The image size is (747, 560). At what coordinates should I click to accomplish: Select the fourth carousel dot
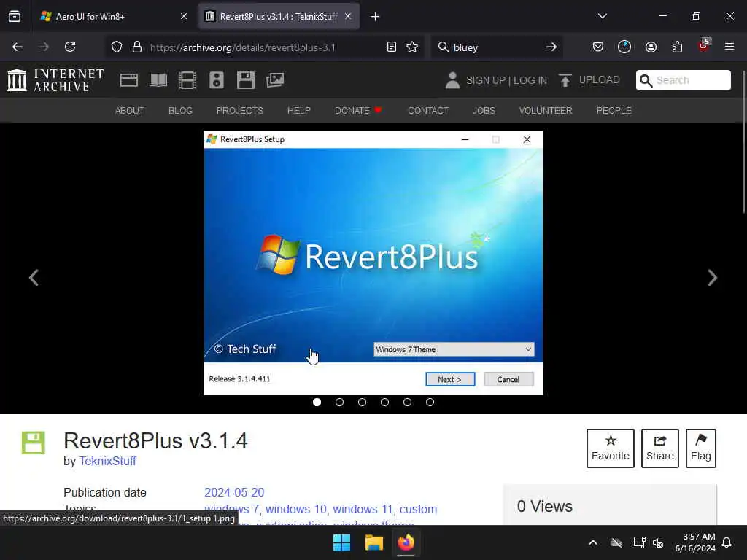click(385, 402)
